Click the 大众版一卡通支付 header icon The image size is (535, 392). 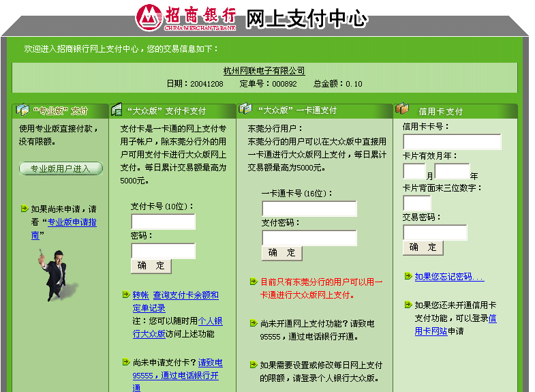coord(245,109)
